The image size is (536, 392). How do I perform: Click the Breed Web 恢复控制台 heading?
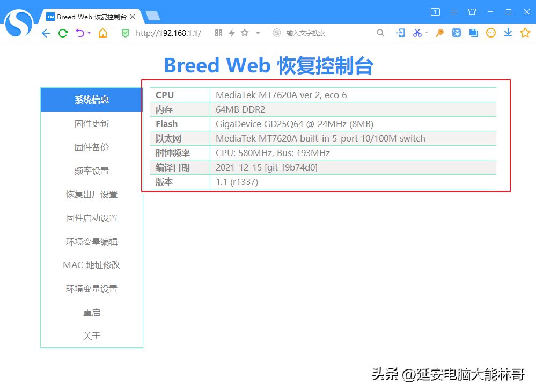(x=268, y=65)
